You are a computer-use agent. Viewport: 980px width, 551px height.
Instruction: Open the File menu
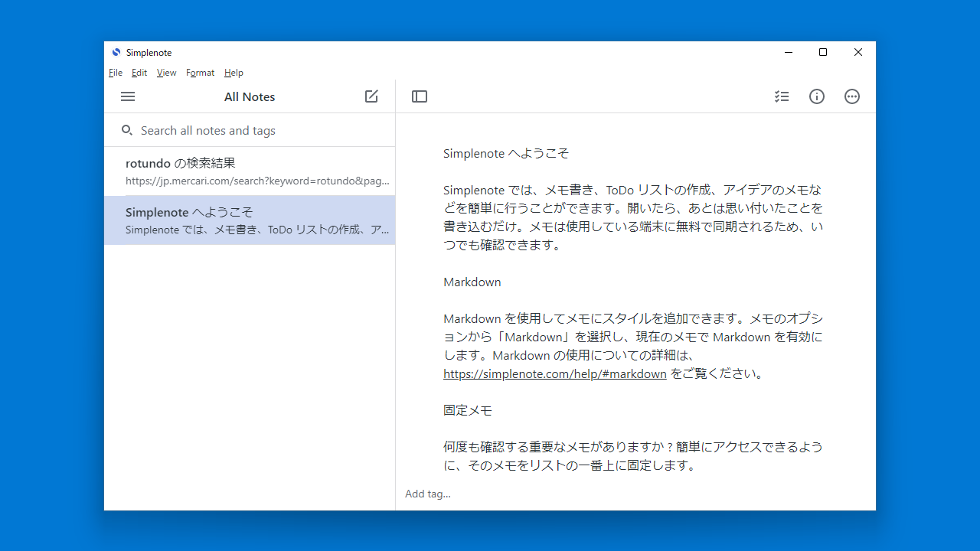click(x=116, y=73)
